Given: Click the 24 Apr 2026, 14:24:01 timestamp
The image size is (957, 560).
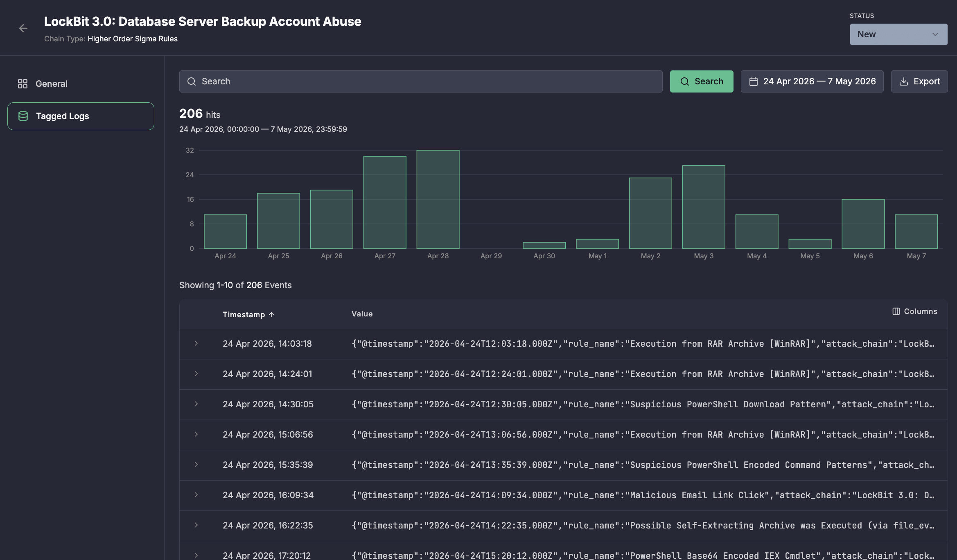Looking at the screenshot, I should tap(267, 374).
